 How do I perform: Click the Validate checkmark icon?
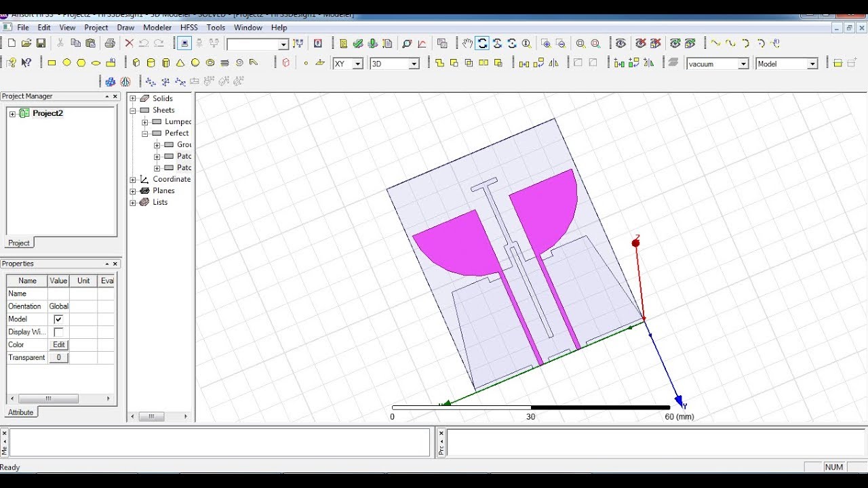click(x=357, y=43)
